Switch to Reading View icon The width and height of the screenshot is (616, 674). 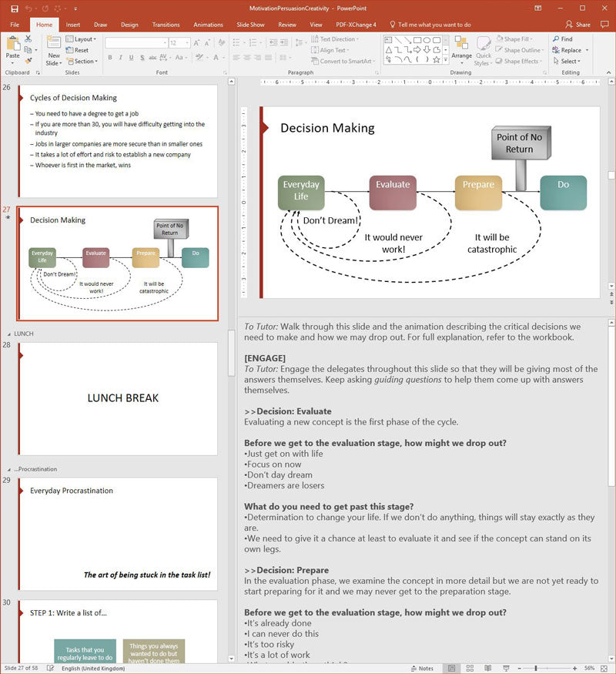[488, 669]
